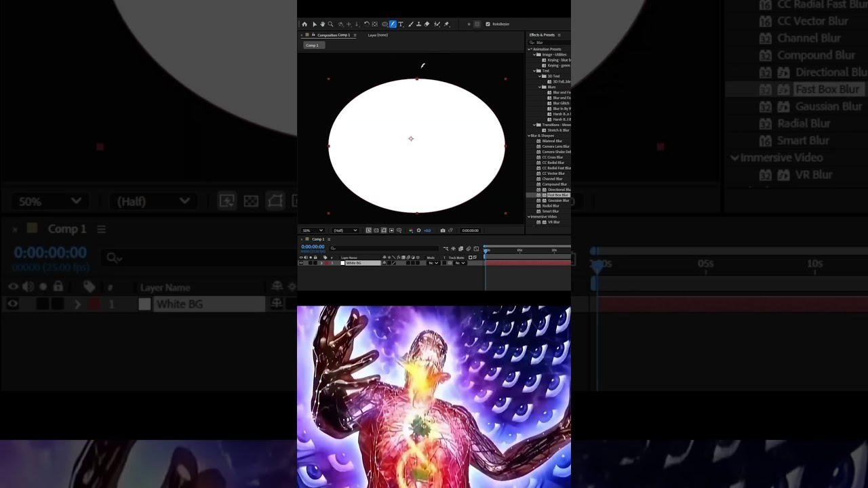The image size is (868, 488).
Task: Select the Rotation tool
Action: 367,24
